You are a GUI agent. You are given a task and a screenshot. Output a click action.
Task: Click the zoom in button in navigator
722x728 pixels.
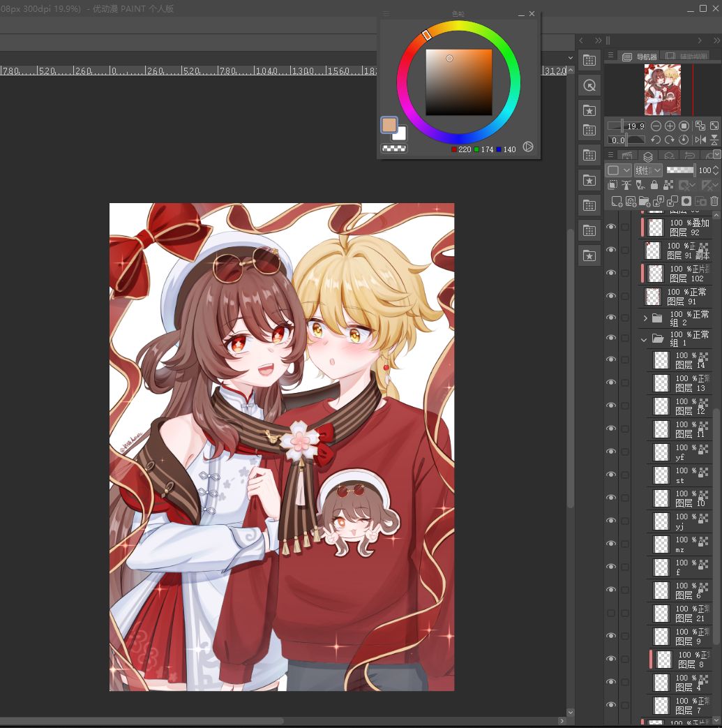point(670,126)
